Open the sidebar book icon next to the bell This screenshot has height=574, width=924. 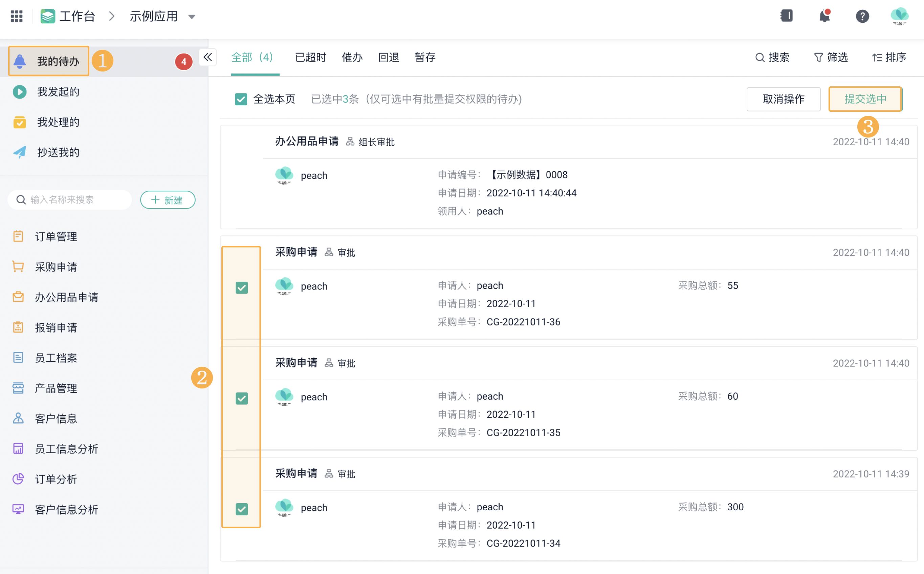coord(787,16)
